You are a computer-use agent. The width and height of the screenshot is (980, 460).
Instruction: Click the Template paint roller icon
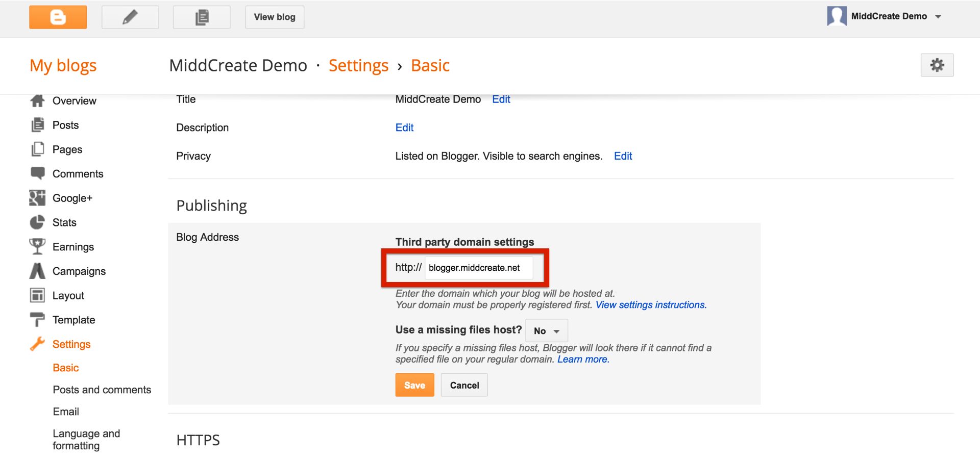(x=37, y=320)
